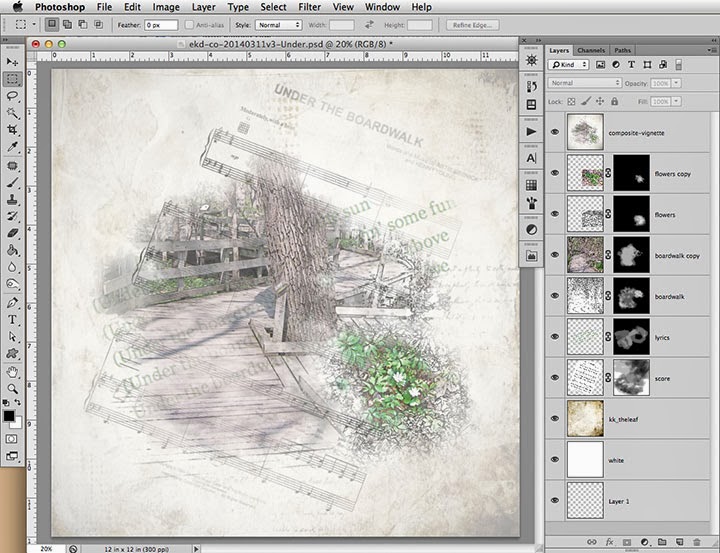The width and height of the screenshot is (720, 553).
Task: Click New selection mode button
Action: point(51,24)
